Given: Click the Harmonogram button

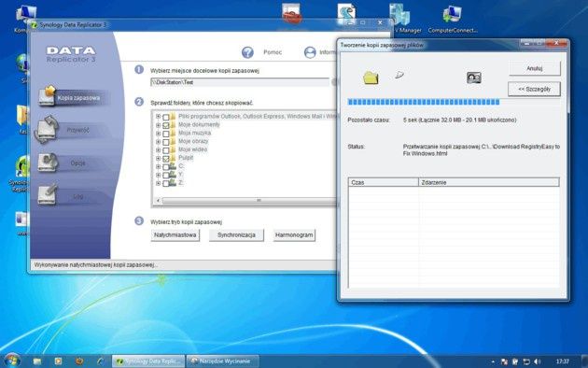Looking at the screenshot, I should (x=294, y=235).
